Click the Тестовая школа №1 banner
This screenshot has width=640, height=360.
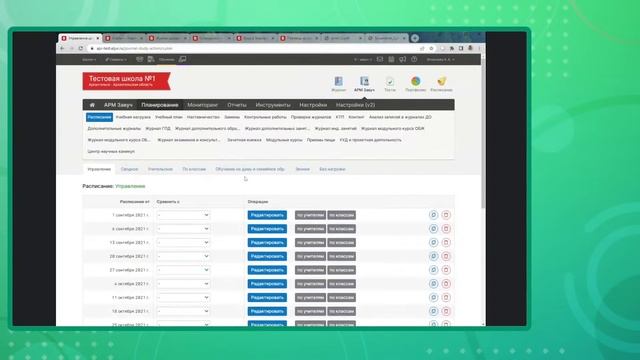(126, 81)
